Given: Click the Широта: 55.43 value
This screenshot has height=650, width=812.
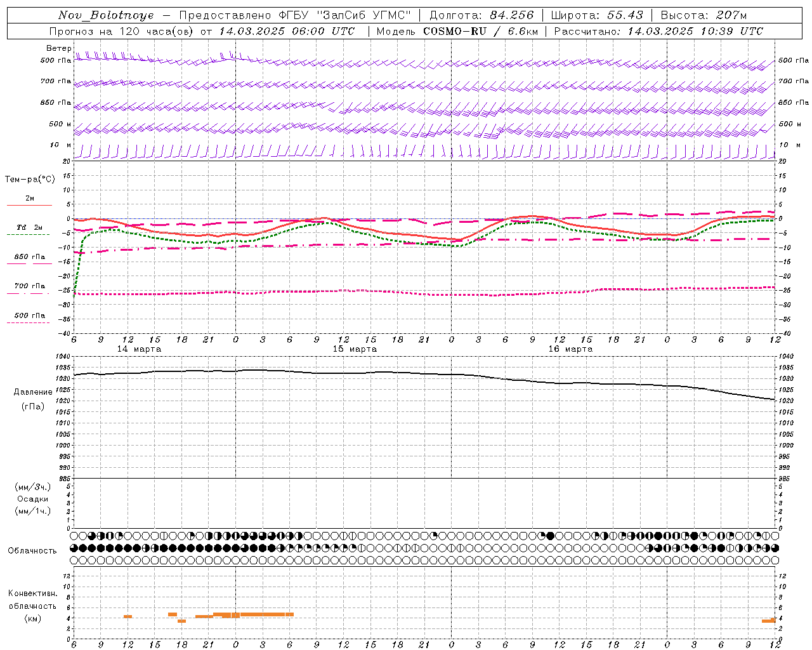Looking at the screenshot, I should click(597, 15).
